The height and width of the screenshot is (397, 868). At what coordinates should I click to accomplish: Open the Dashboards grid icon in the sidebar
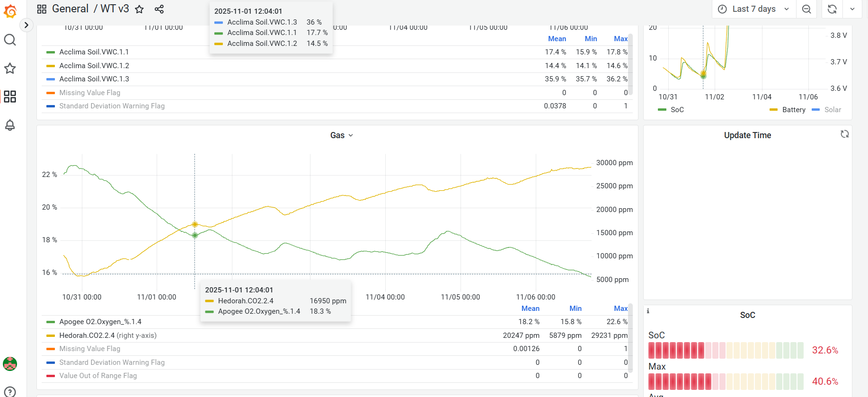click(10, 97)
